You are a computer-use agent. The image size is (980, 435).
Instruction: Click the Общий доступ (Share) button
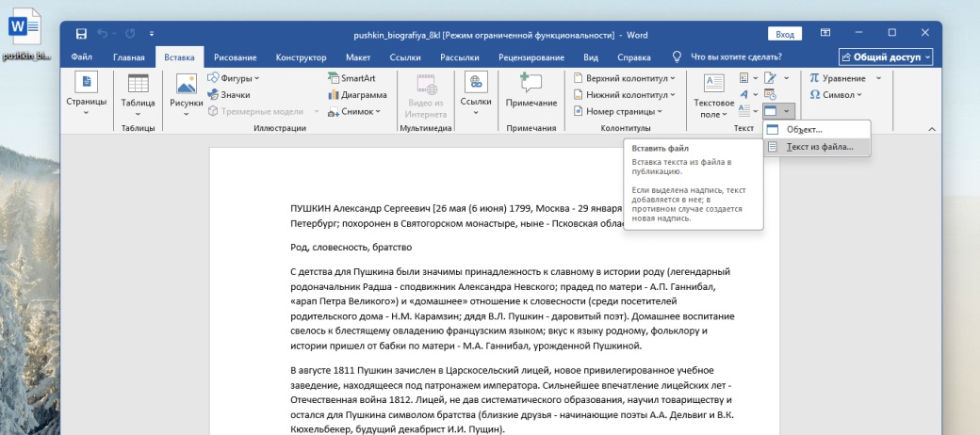pyautogui.click(x=886, y=56)
